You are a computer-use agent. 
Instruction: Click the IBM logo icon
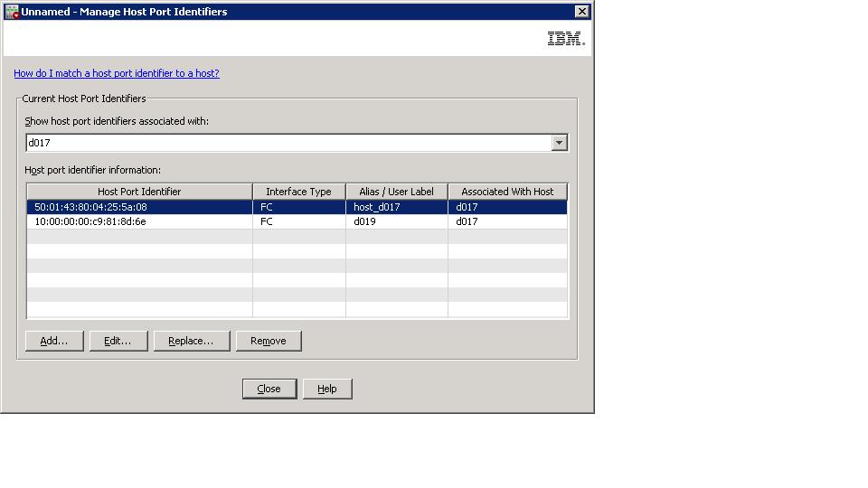click(566, 39)
